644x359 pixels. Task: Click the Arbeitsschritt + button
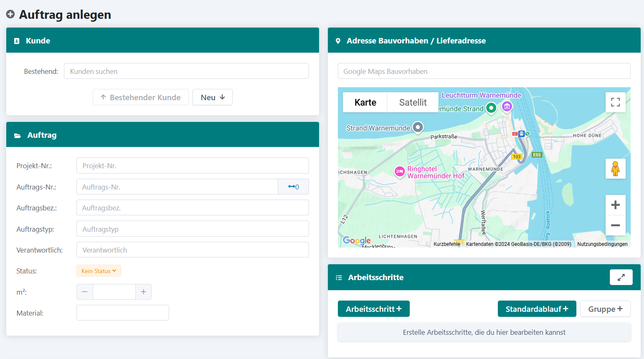point(373,309)
